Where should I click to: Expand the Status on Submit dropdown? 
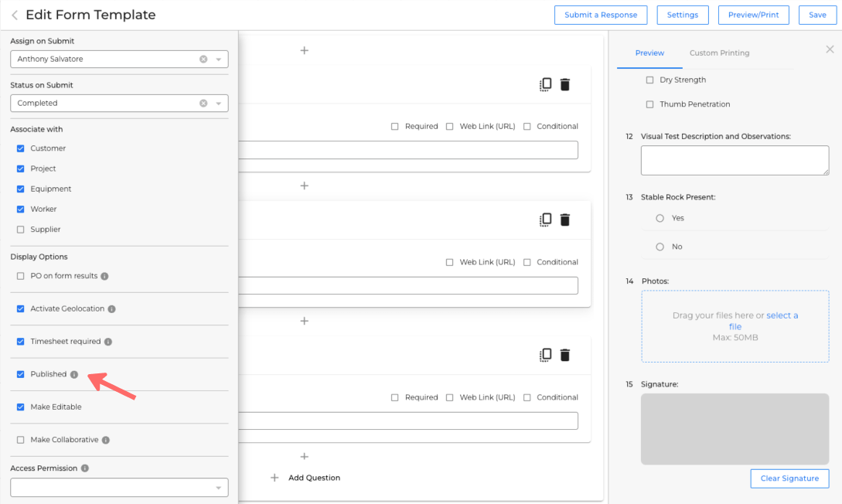click(x=219, y=104)
